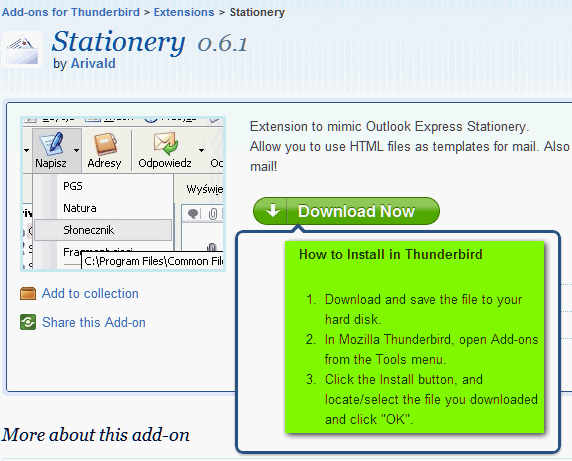Expand the dropdown arrow beside Napisz
The image size is (572, 461).
[76, 150]
